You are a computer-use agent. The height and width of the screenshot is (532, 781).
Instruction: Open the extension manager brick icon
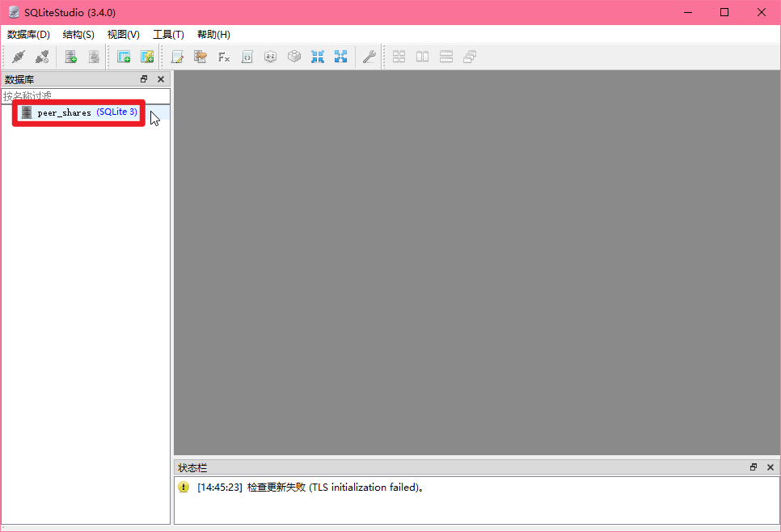[293, 57]
